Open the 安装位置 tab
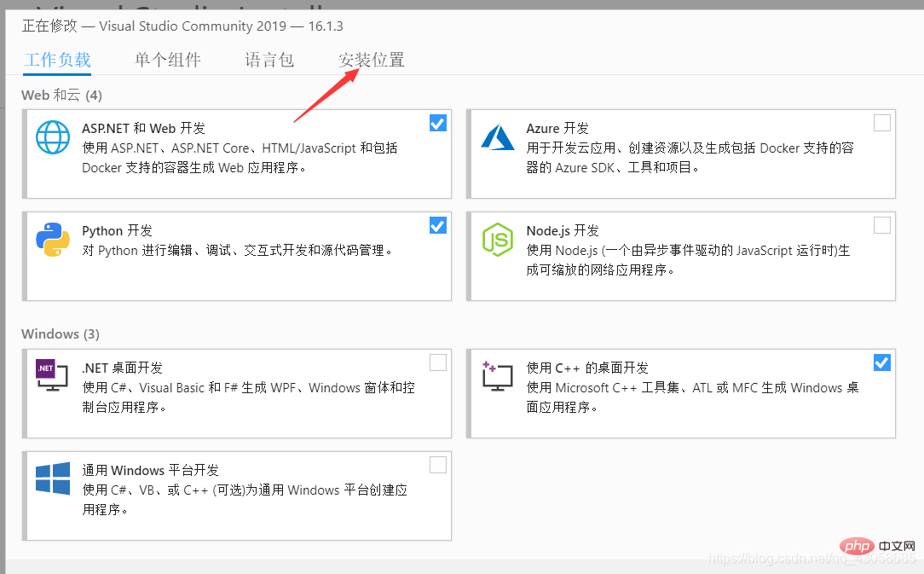The width and height of the screenshot is (924, 574). pos(371,60)
